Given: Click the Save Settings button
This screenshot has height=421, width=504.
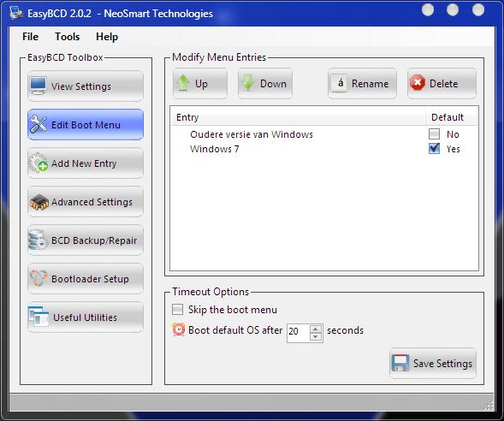Looking at the screenshot, I should 433,364.
